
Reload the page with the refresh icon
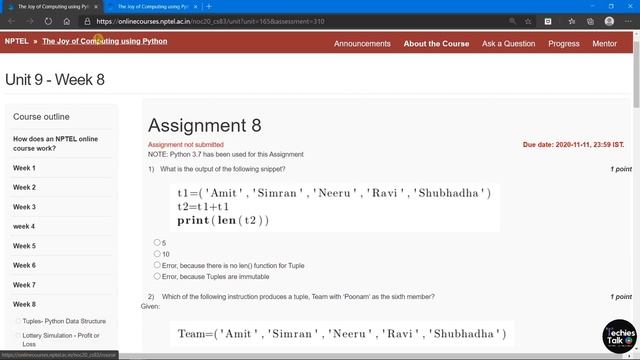(48, 21)
